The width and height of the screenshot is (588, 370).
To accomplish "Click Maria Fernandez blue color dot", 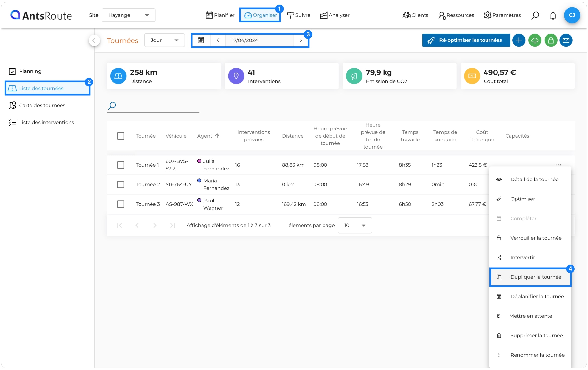I will [199, 180].
